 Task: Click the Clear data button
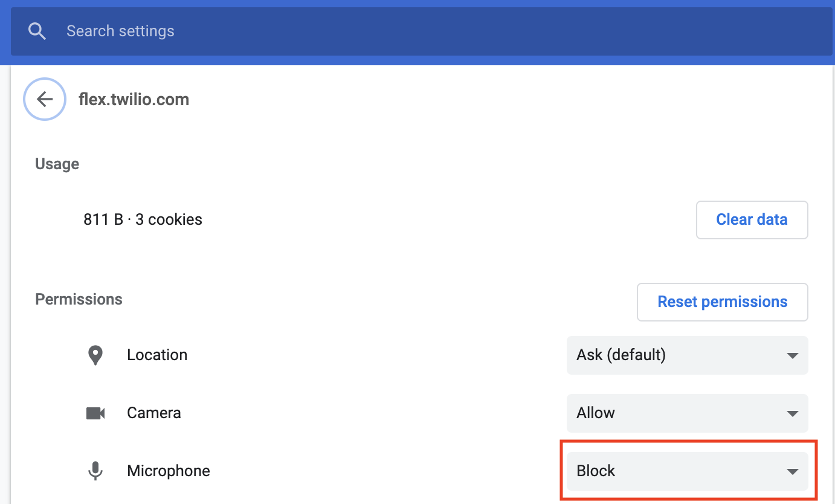coord(752,220)
